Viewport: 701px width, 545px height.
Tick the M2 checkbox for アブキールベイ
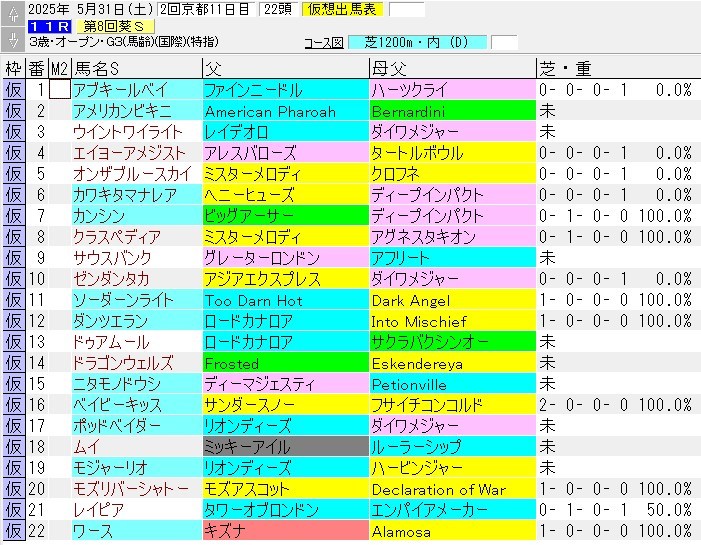[59, 89]
